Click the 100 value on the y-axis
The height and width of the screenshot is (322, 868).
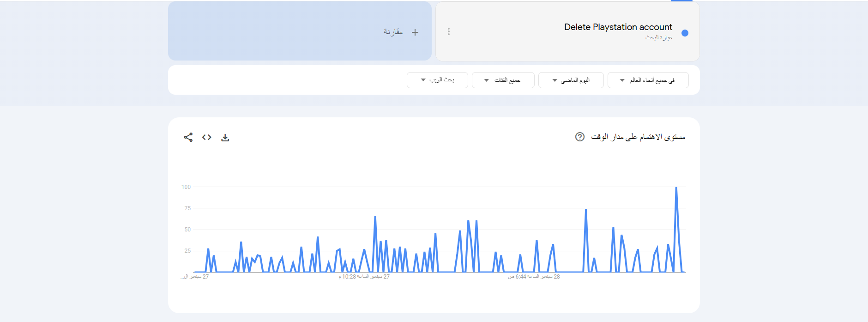(x=186, y=187)
